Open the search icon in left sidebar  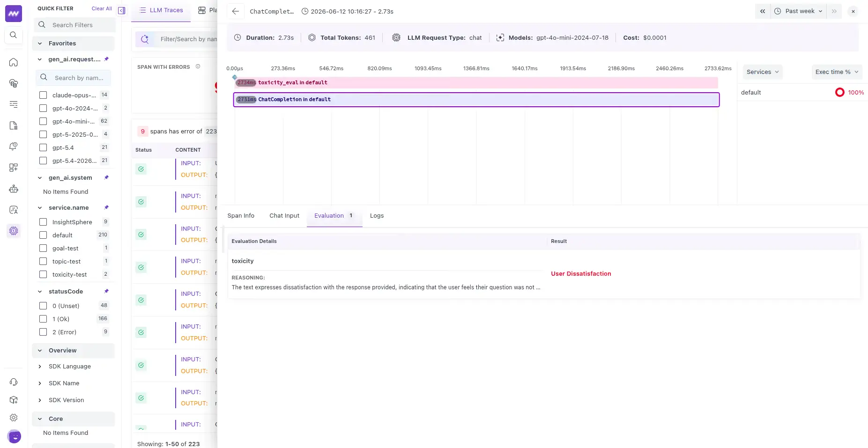pos(14,35)
